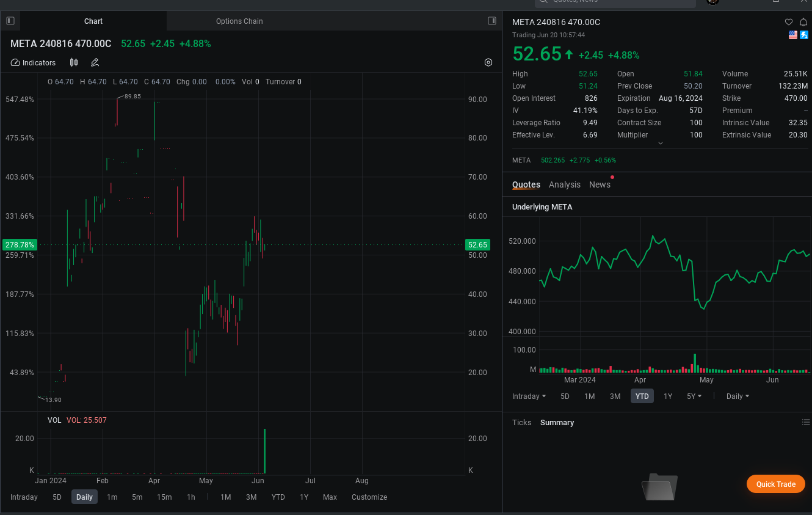Expand quote details with down chevron

660,143
